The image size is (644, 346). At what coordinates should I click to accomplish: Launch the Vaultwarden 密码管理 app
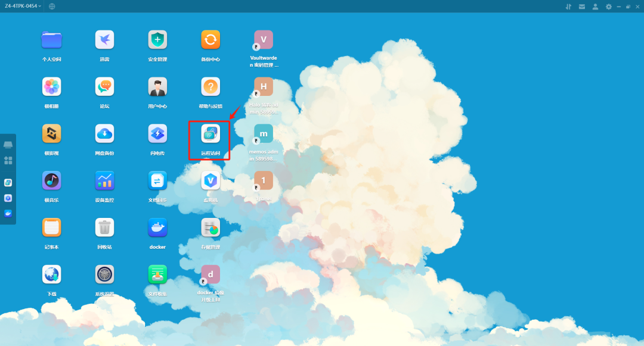(264, 39)
